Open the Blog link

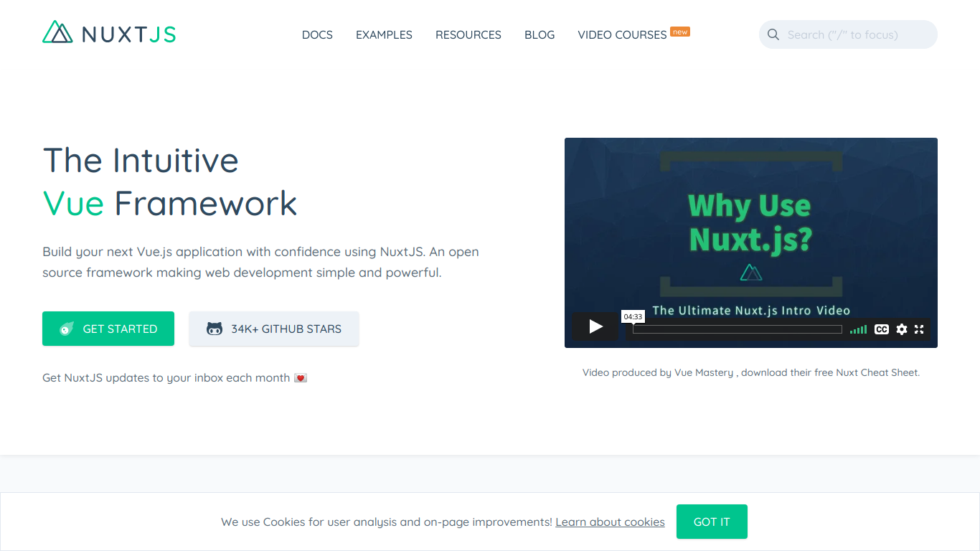(540, 34)
